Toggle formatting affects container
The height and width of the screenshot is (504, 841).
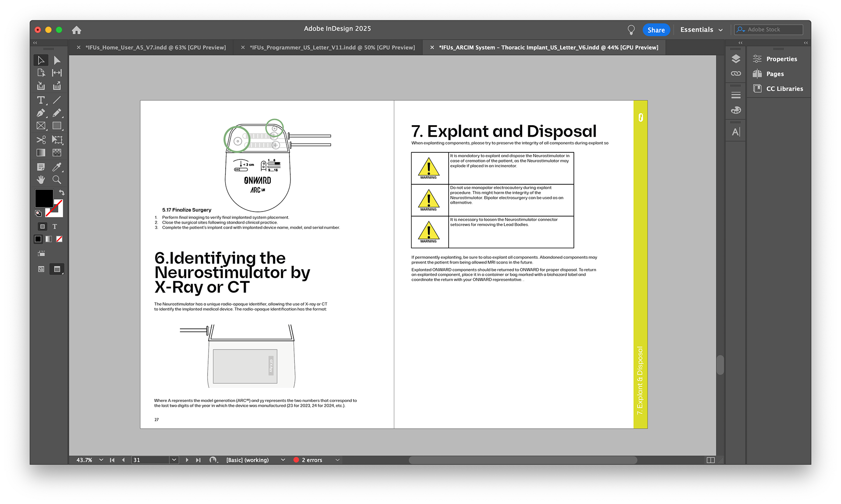tap(42, 226)
